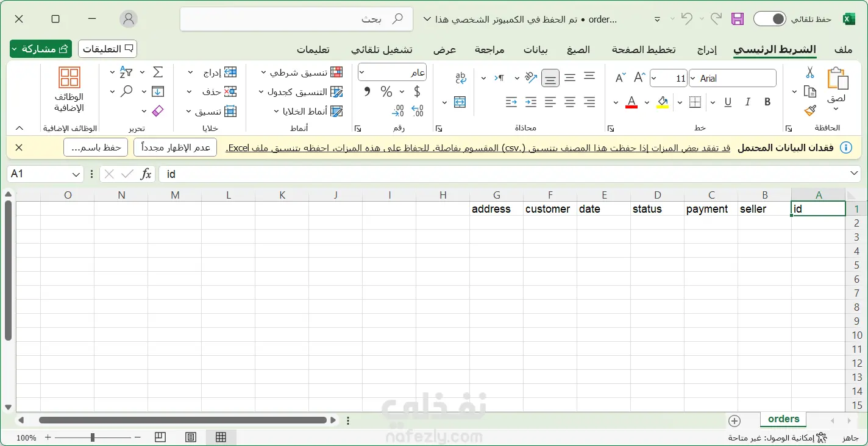Select the Format Painter brush
Image resolution: width=868 pixels, height=446 pixels.
click(x=809, y=110)
